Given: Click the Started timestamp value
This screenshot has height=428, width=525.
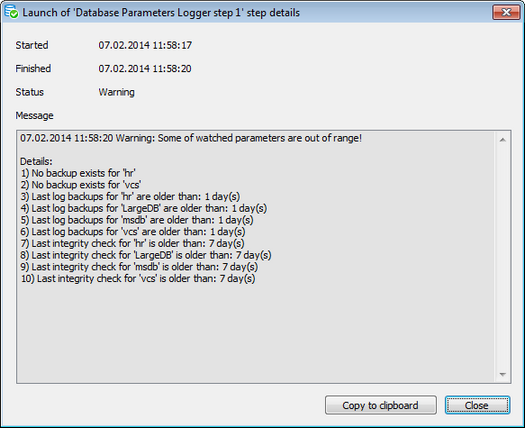Looking at the screenshot, I should tap(145, 45).
